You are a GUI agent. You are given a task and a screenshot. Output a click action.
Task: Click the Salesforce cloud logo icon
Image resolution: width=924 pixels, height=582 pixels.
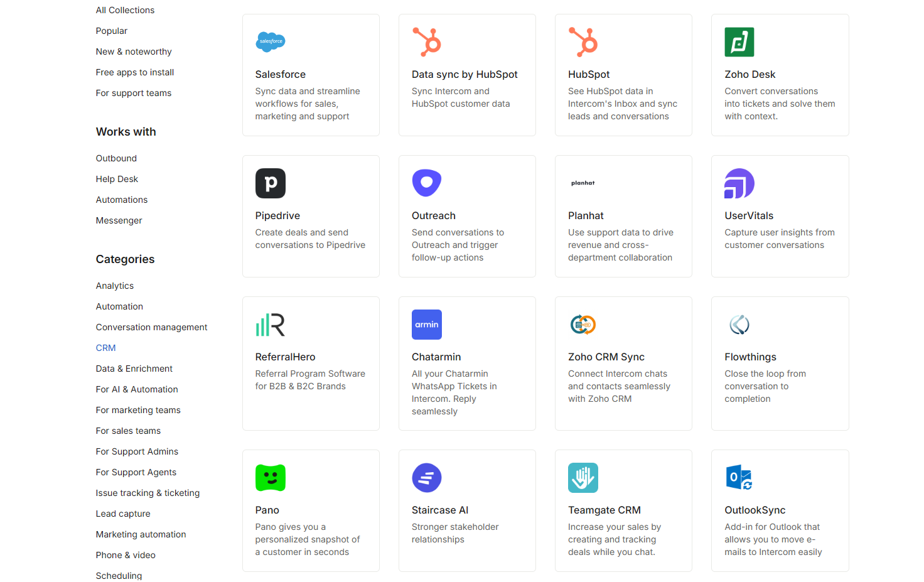271,42
